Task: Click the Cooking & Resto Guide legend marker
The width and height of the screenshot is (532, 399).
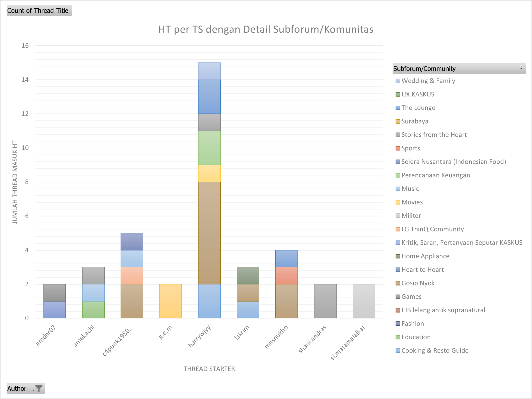Action: (398, 351)
